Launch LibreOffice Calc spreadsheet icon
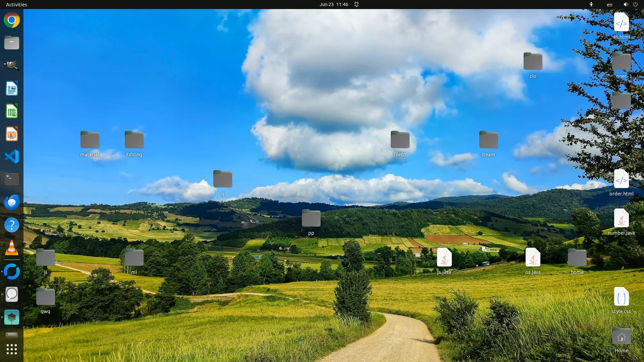Image resolution: width=644 pixels, height=362 pixels. coord(12,111)
